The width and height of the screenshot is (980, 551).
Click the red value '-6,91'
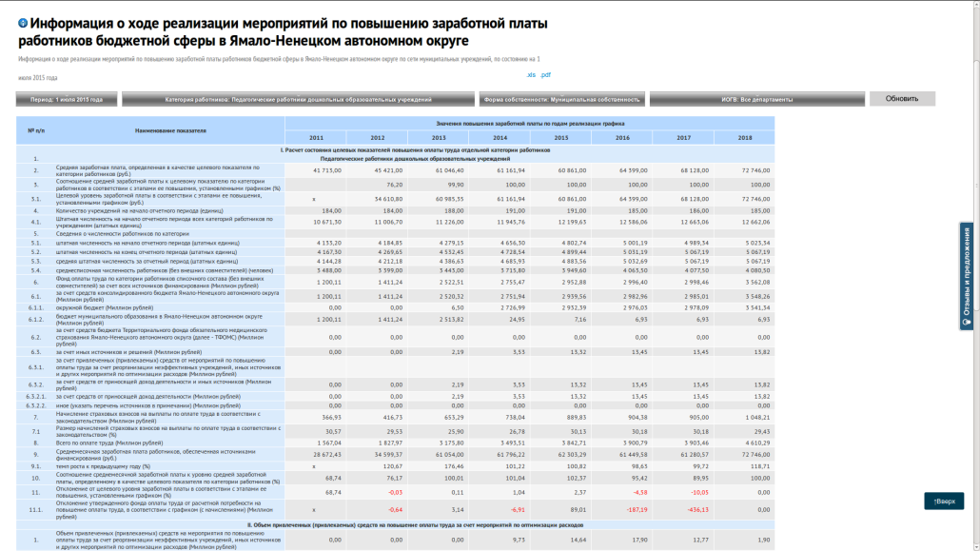coord(518,510)
